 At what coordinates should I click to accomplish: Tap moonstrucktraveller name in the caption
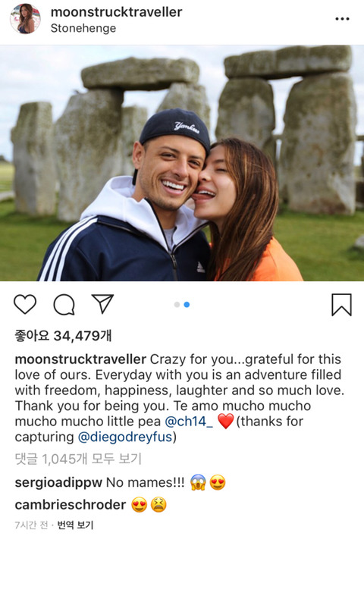pyautogui.click(x=80, y=359)
